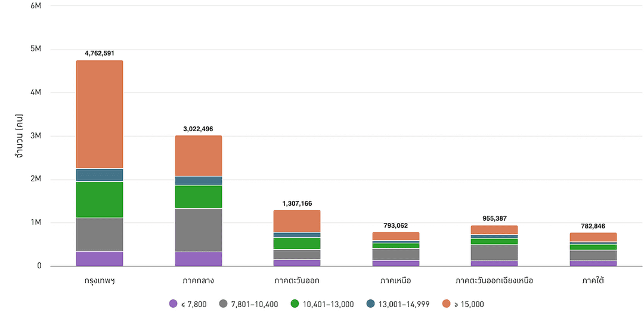Click the purple ≤ 7,800 legend marker
The height and width of the screenshot is (322, 644).
point(174,304)
